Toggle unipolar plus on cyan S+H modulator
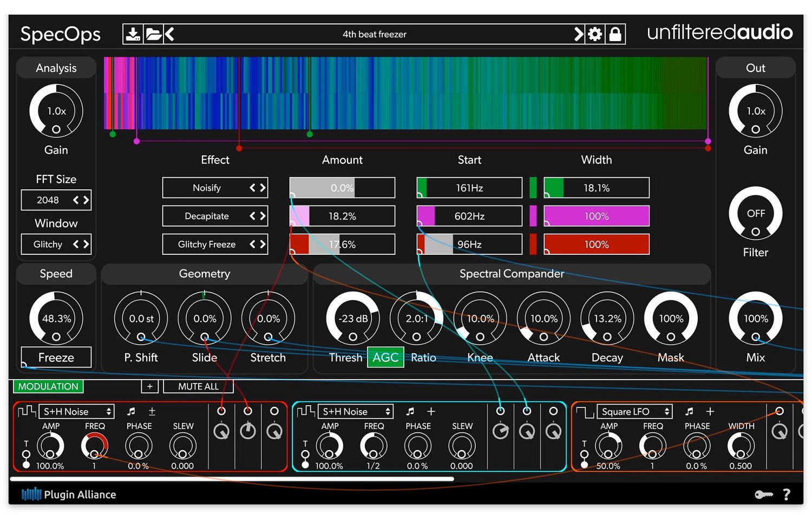The width and height of the screenshot is (812, 515). pyautogui.click(x=431, y=412)
